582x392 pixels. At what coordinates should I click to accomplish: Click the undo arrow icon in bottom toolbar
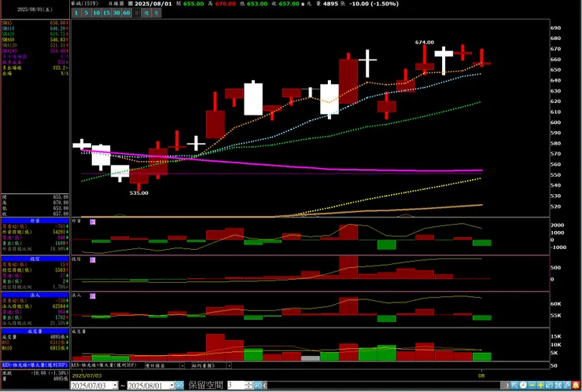(x=549, y=386)
